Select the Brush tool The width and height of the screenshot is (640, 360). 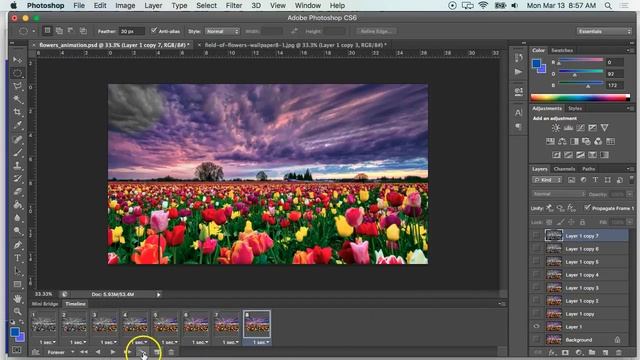17,153
